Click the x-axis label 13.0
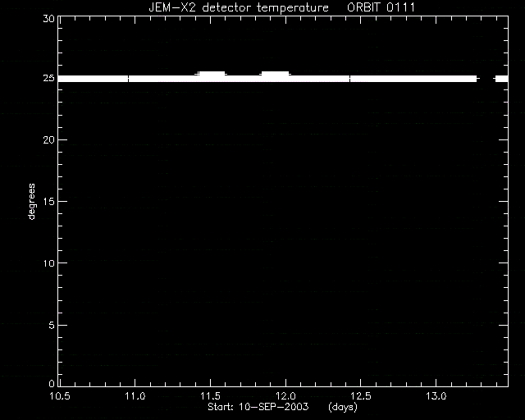525x420 pixels. pyautogui.click(x=436, y=396)
